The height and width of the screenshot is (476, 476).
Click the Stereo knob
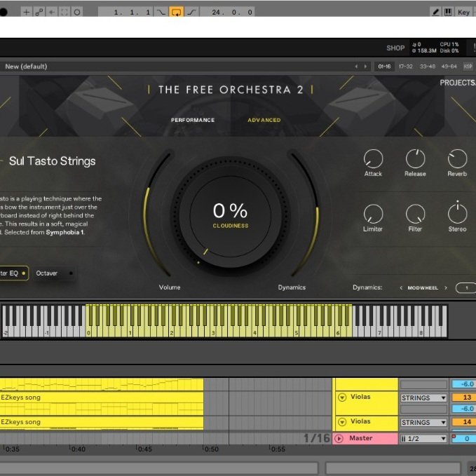coord(457,214)
